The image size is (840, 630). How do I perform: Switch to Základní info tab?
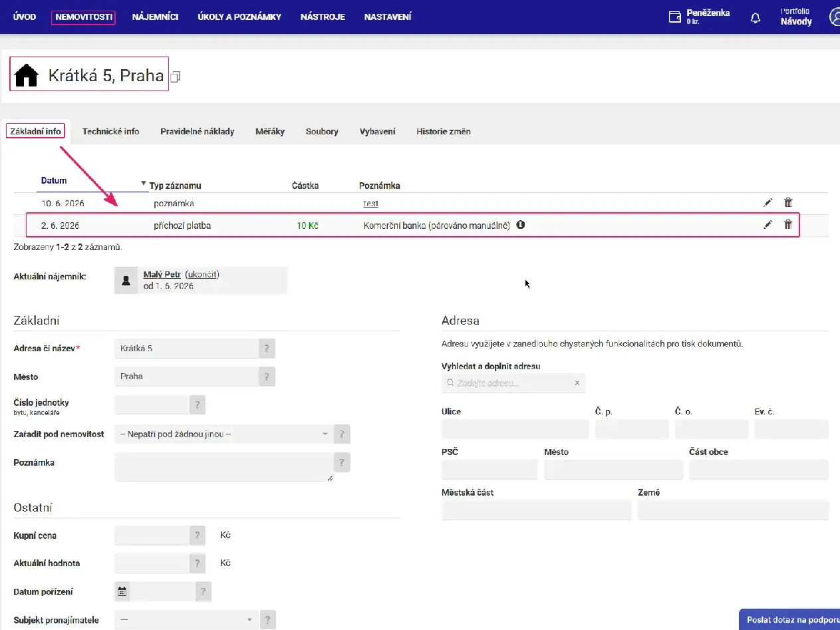(x=36, y=131)
